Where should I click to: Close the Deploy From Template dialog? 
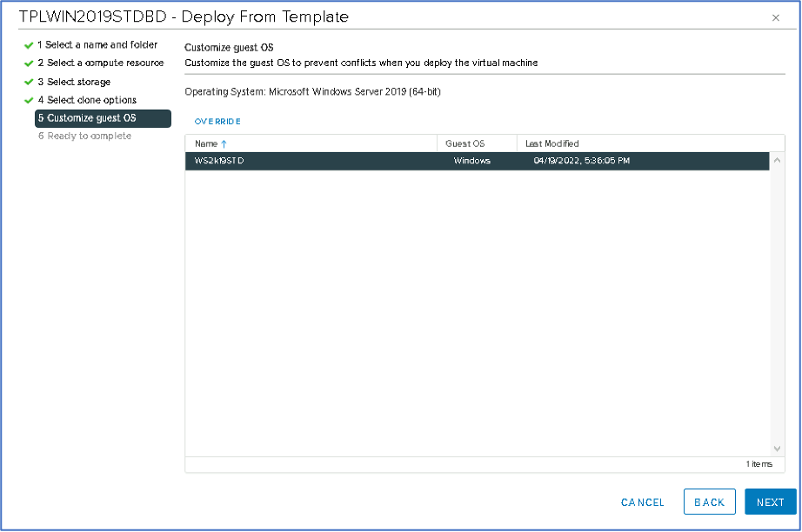775,17
